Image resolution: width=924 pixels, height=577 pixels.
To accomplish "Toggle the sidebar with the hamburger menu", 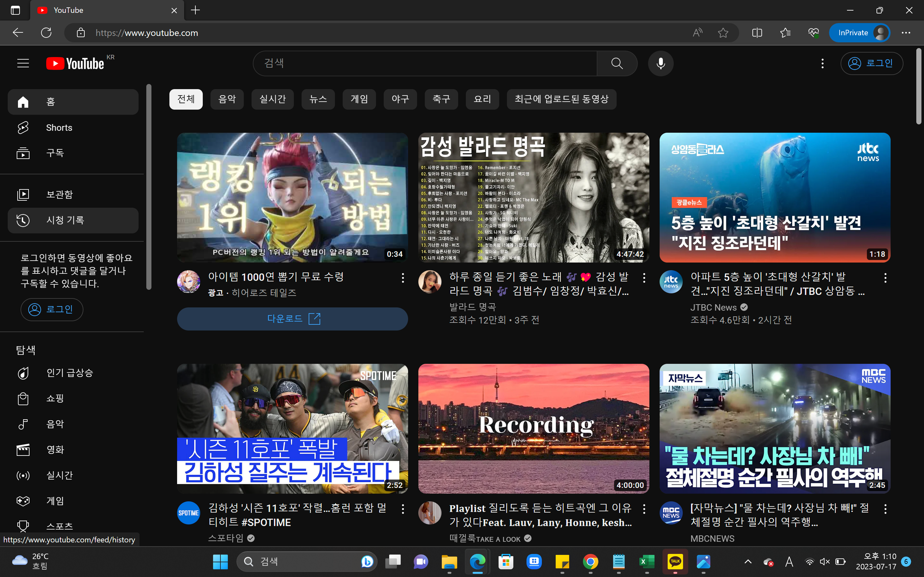I will (23, 63).
